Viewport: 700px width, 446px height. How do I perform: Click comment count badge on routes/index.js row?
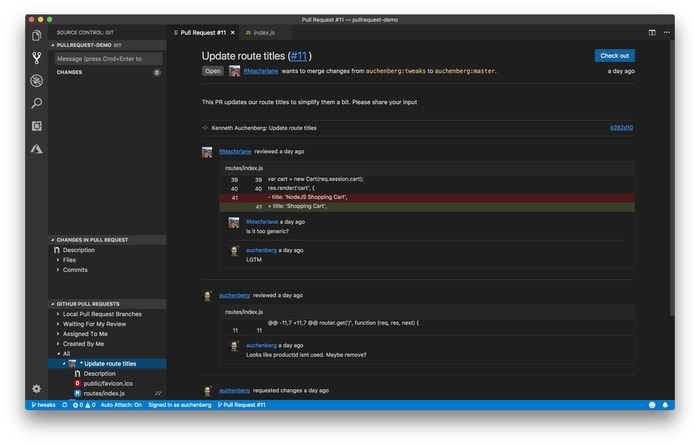click(x=158, y=393)
